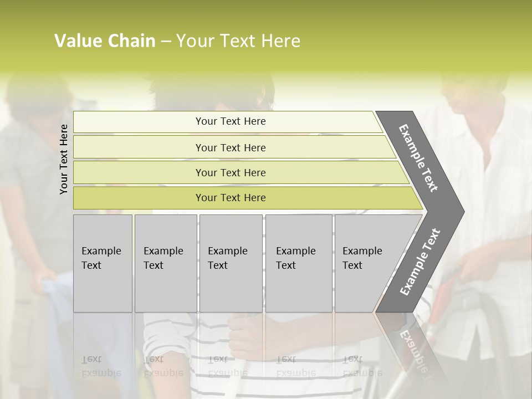
Task: Click the lower chevron arm "Example Text"
Action: point(421,262)
